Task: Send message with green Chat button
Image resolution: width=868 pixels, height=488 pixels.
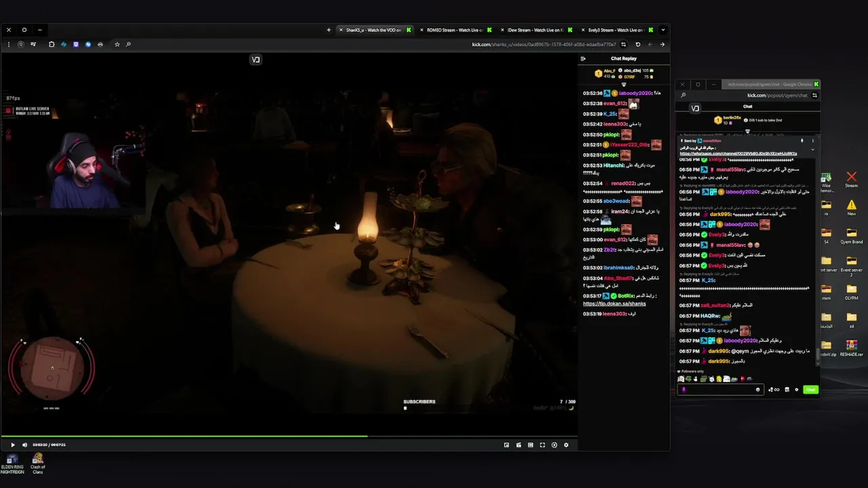Action: point(810,390)
